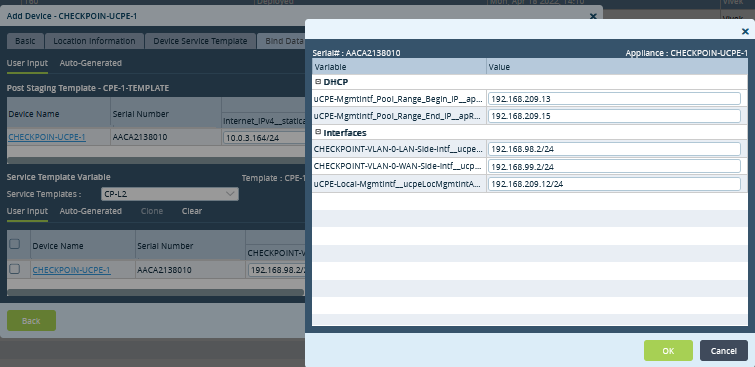
Task: Click the Cancel button
Action: [724, 351]
